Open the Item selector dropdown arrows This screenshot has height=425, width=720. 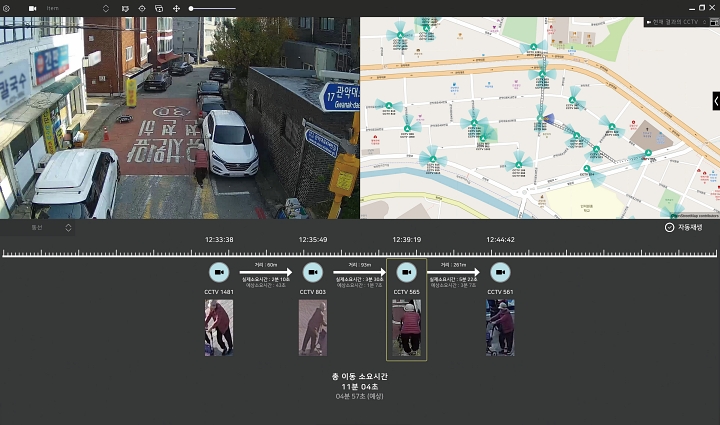point(106,8)
